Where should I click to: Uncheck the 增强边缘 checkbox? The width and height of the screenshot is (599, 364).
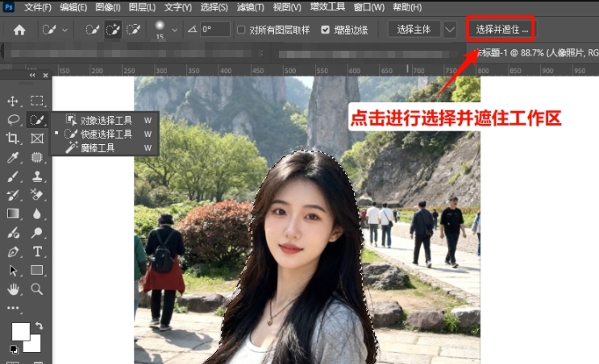click(325, 30)
